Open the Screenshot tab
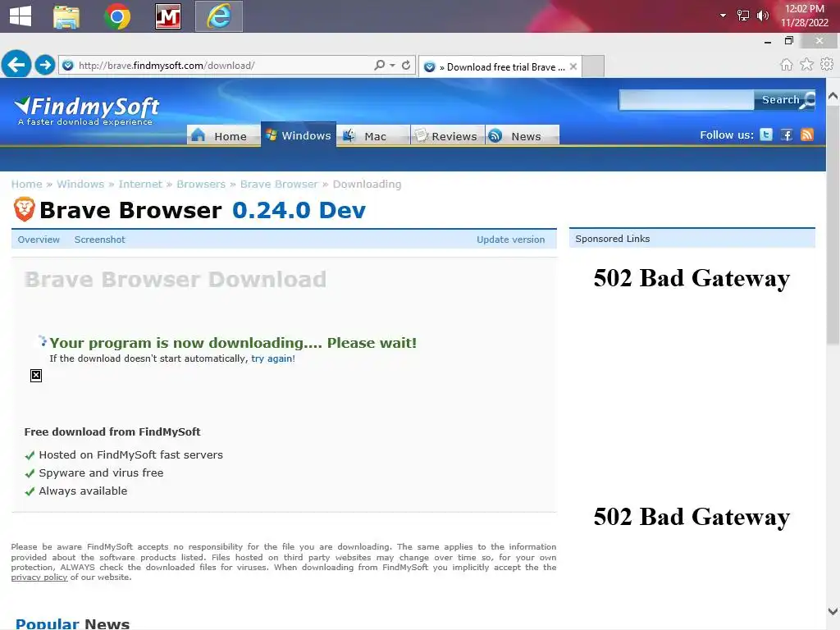This screenshot has height=630, width=840. coord(99,240)
